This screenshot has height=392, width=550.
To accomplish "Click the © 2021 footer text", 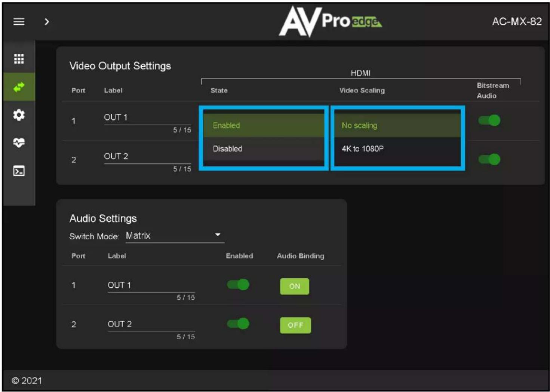I will pyautogui.click(x=27, y=381).
